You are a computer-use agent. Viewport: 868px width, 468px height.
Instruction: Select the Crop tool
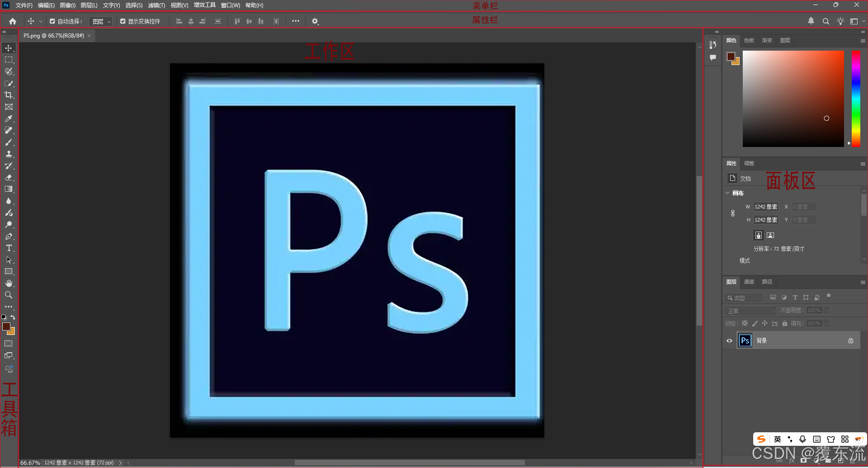pyautogui.click(x=9, y=95)
